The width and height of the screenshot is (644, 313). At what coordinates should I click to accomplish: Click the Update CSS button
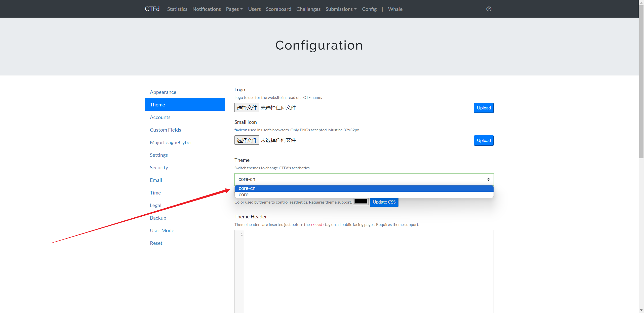coord(384,202)
